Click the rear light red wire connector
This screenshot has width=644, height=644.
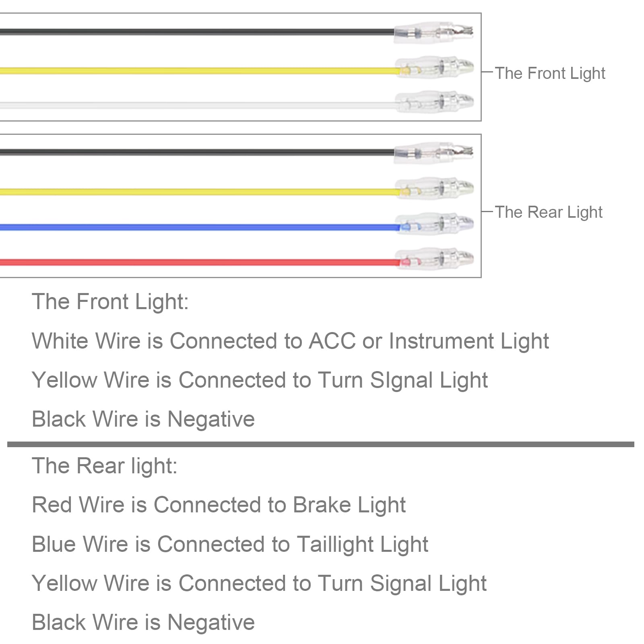[x=434, y=258]
